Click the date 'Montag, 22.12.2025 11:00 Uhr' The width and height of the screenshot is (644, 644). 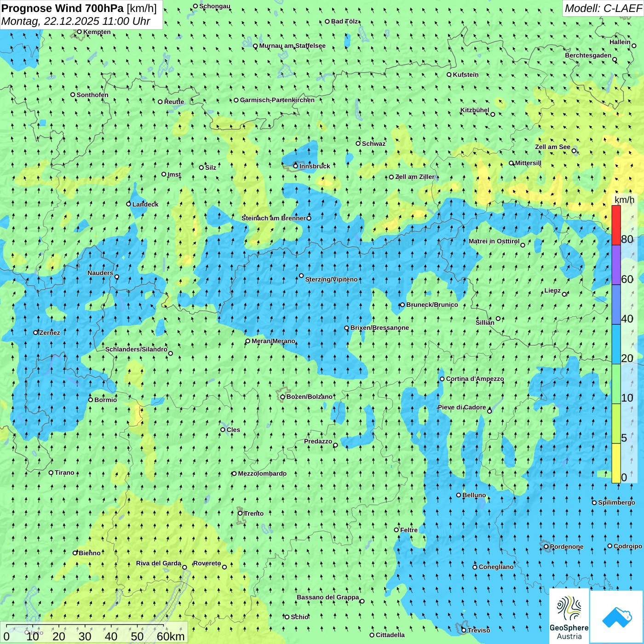[x=76, y=21]
